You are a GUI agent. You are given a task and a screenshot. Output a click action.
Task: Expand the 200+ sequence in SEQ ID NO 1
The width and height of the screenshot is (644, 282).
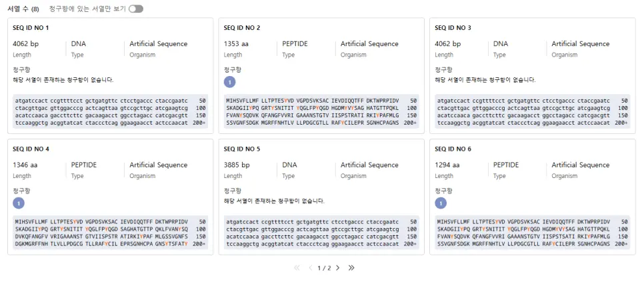[x=199, y=123]
